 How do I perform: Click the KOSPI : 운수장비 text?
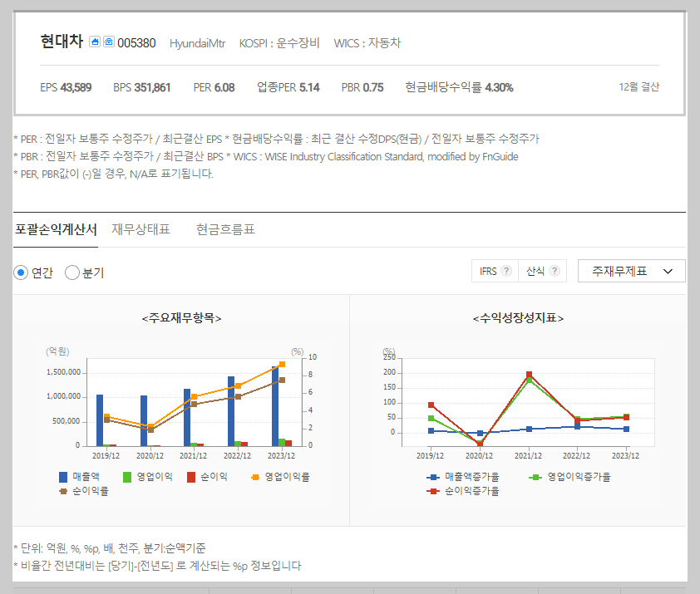coord(279,43)
